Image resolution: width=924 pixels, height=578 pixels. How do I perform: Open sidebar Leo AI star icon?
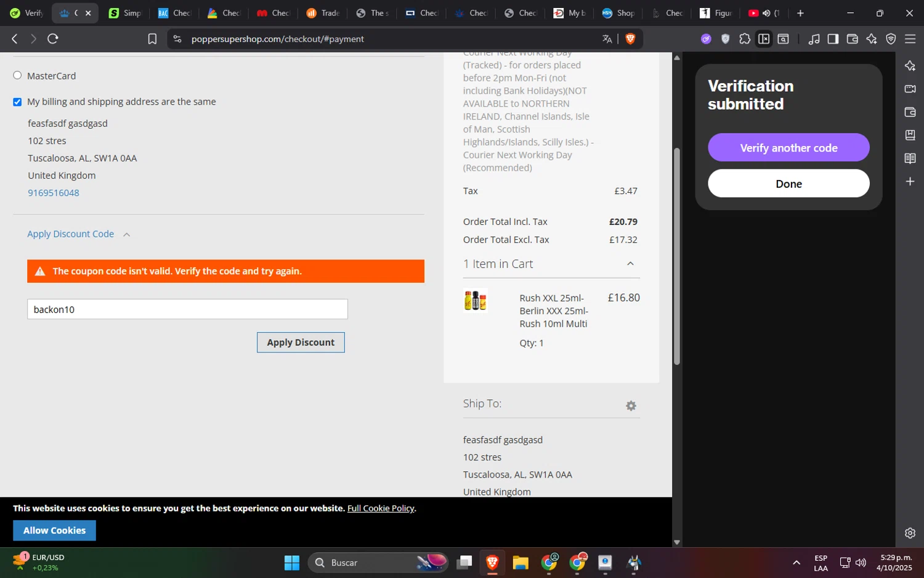click(x=910, y=66)
